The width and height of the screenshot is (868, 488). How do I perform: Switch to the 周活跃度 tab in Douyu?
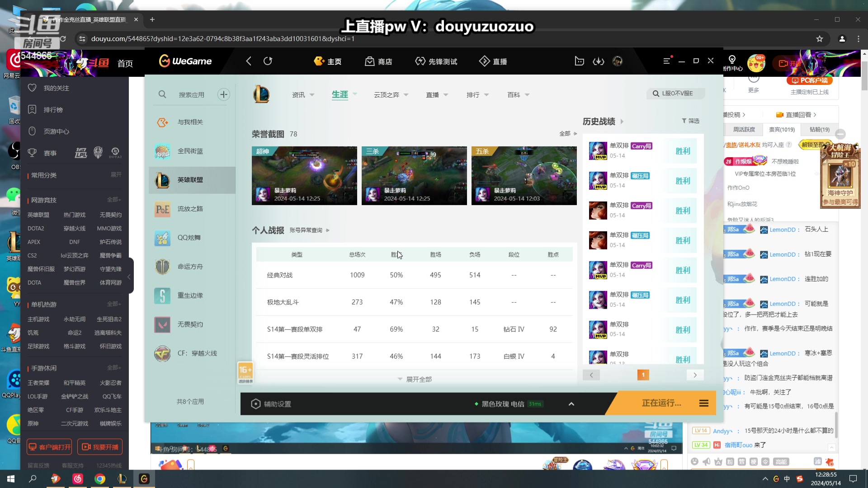[x=744, y=130]
